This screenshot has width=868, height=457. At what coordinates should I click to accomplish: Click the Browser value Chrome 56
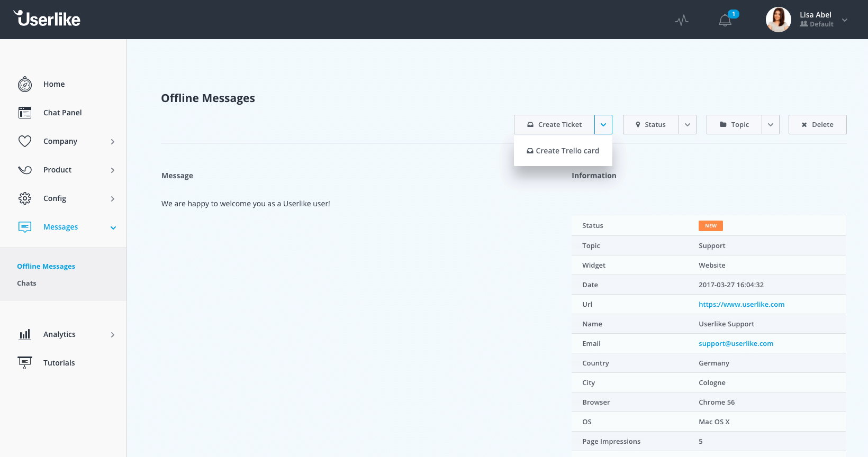717,402
